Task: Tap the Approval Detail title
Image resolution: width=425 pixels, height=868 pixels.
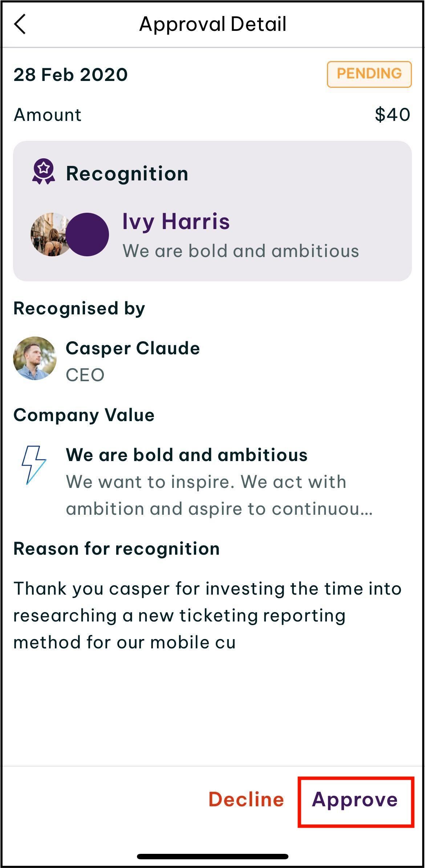Action: click(213, 24)
